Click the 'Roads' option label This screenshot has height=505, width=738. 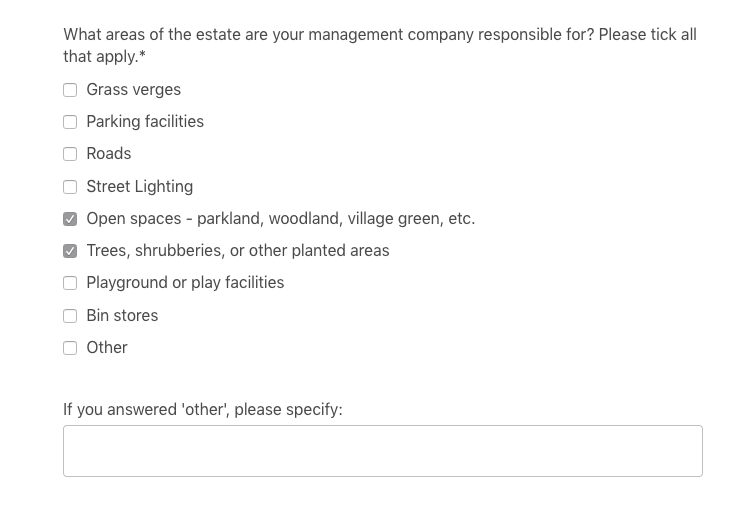click(x=109, y=153)
